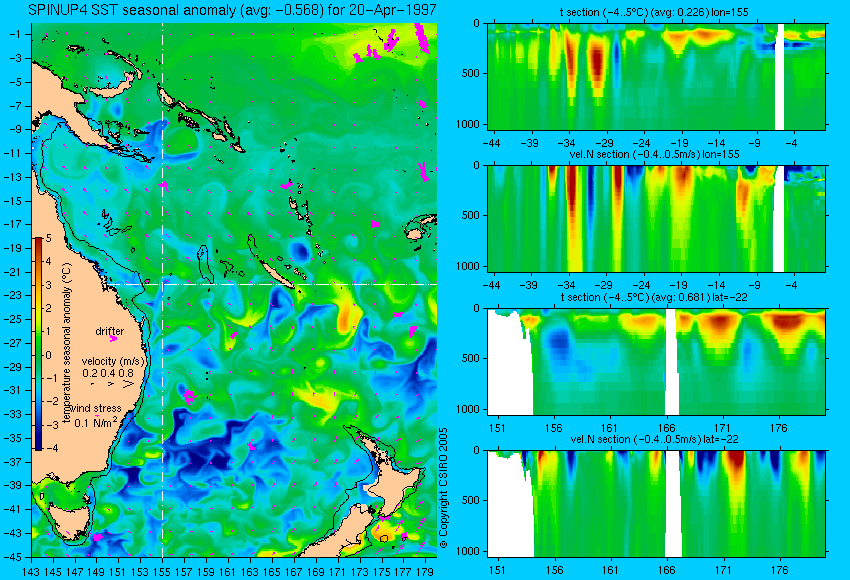Click the temperature anomaly color bar legend
Image resolution: width=850 pixels, height=580 pixels.
pyautogui.click(x=39, y=344)
